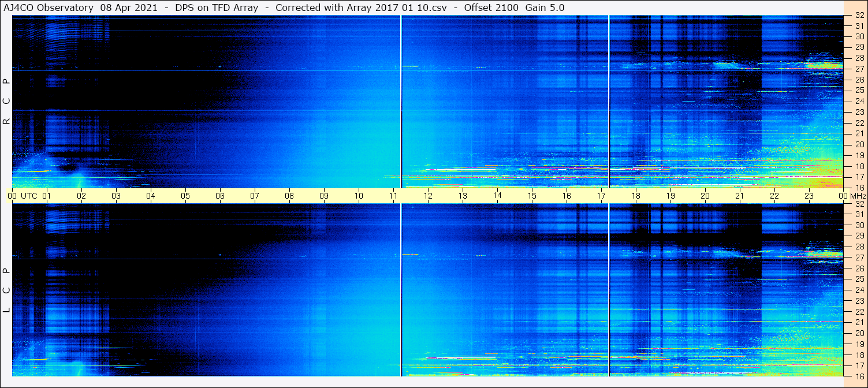Screen dimensions: 868x388
Task: Select hour "16" on the time axis
Action: 567,196
